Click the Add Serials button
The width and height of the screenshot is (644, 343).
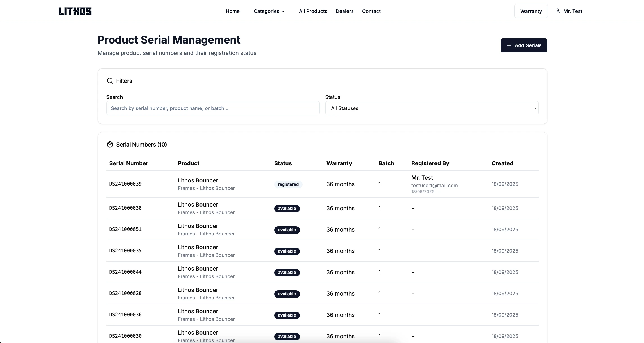tap(524, 45)
